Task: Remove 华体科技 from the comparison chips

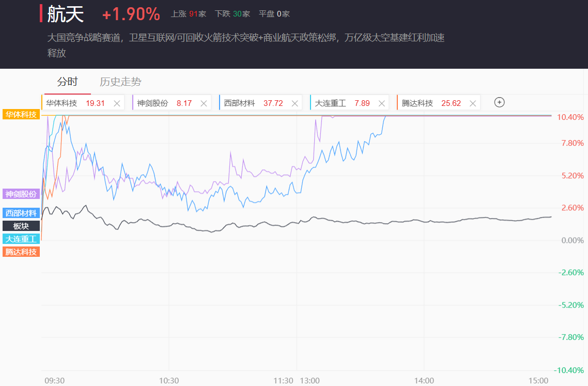Action: pos(117,103)
